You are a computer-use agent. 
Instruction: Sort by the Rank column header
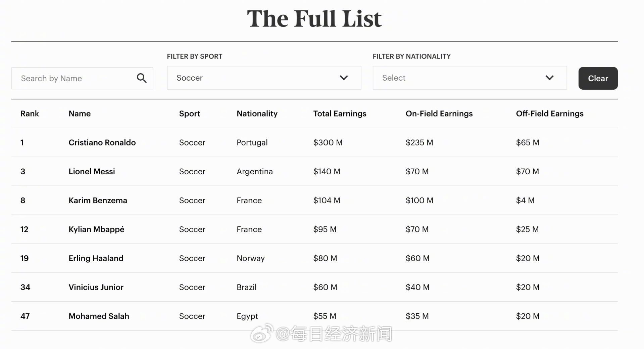coord(30,114)
